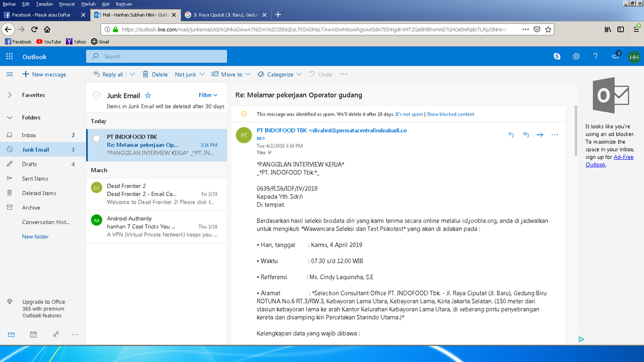644x362 pixels.
Task: Open the Not junk dropdown
Action: click(x=190, y=74)
